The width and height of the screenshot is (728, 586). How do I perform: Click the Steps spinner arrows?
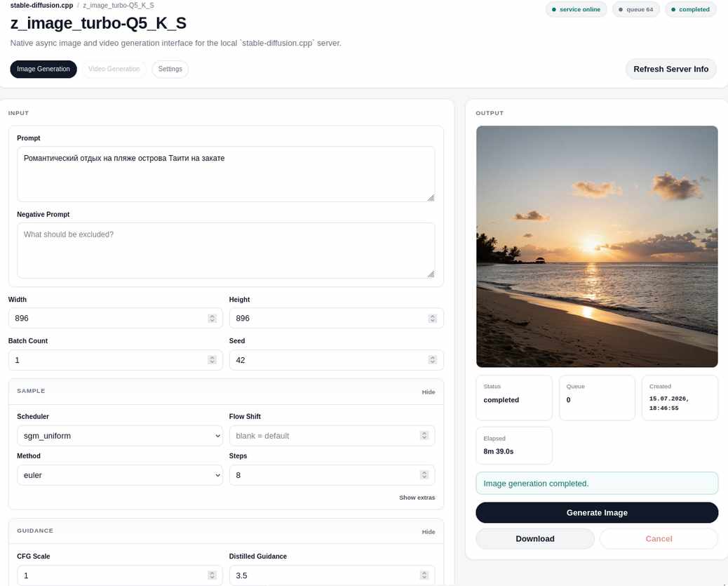(x=424, y=475)
